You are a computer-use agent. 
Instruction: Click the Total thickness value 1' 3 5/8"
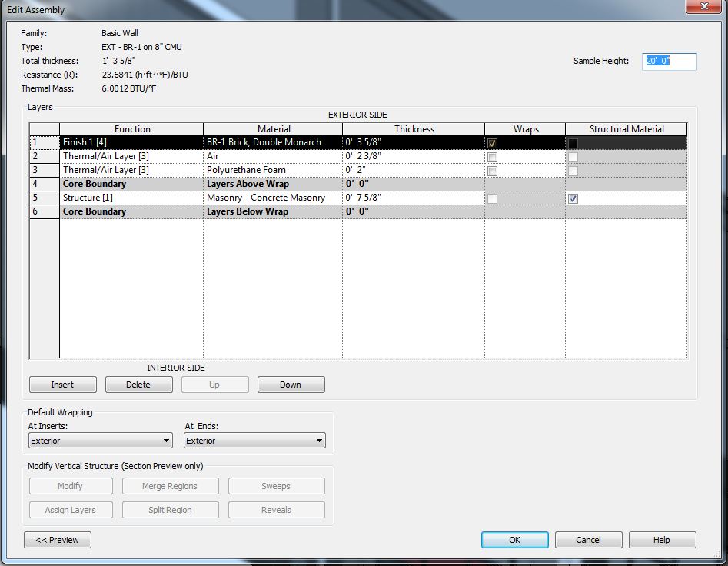[119, 61]
